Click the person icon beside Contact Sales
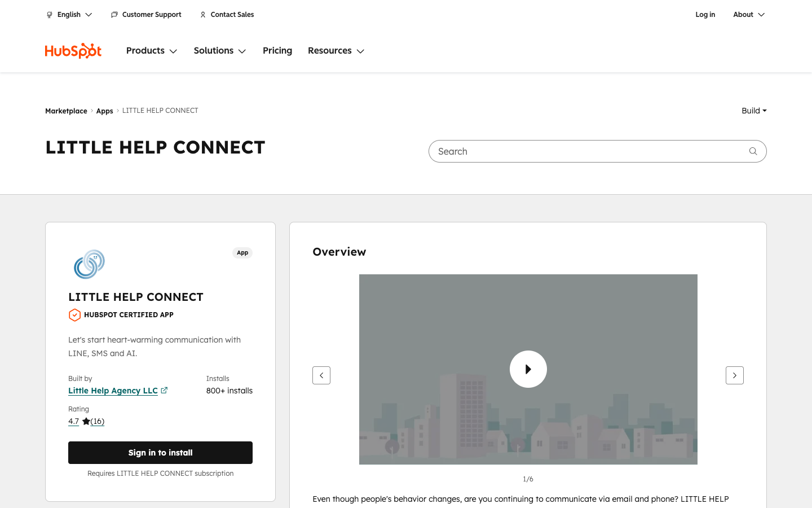The image size is (812, 508). click(202, 15)
